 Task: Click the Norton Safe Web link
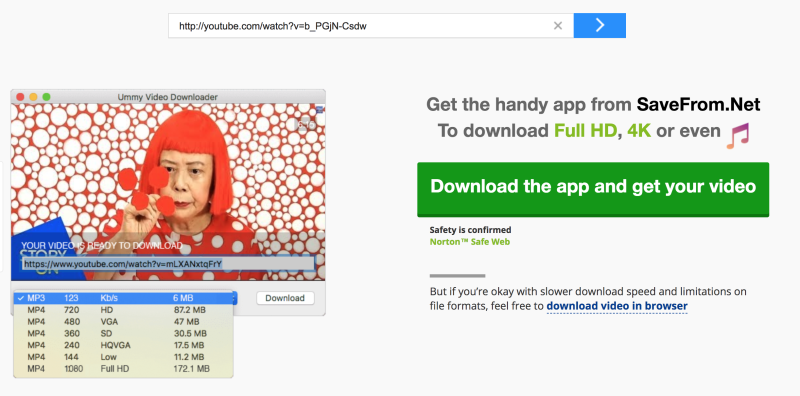[x=469, y=241]
